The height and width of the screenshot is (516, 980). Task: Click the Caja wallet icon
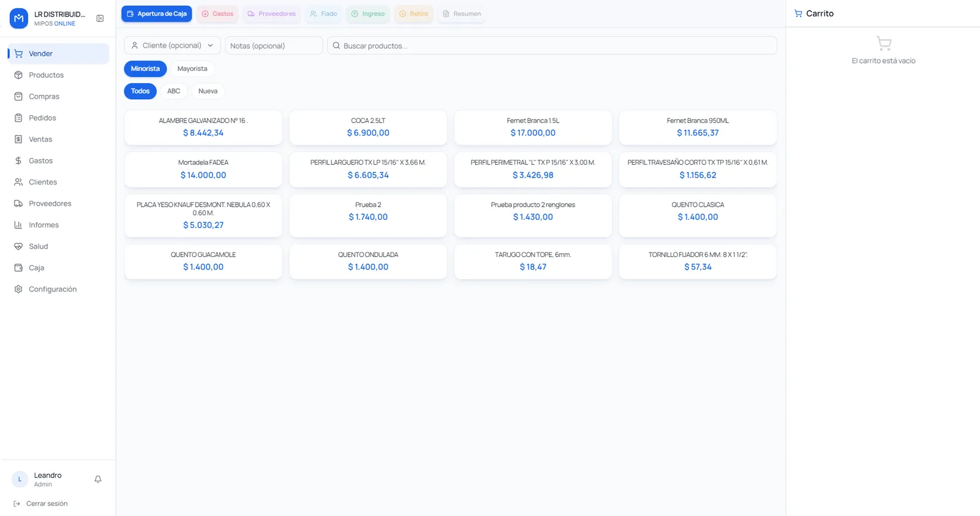[18, 268]
